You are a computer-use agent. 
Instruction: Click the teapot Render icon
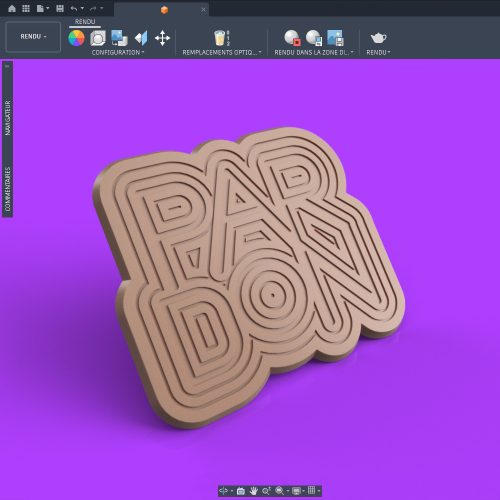click(378, 38)
